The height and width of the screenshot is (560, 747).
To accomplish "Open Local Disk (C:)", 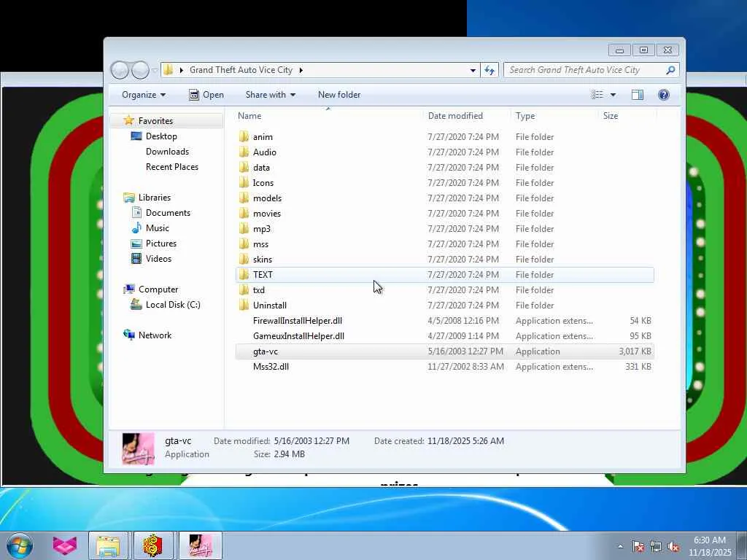I will coord(173,305).
